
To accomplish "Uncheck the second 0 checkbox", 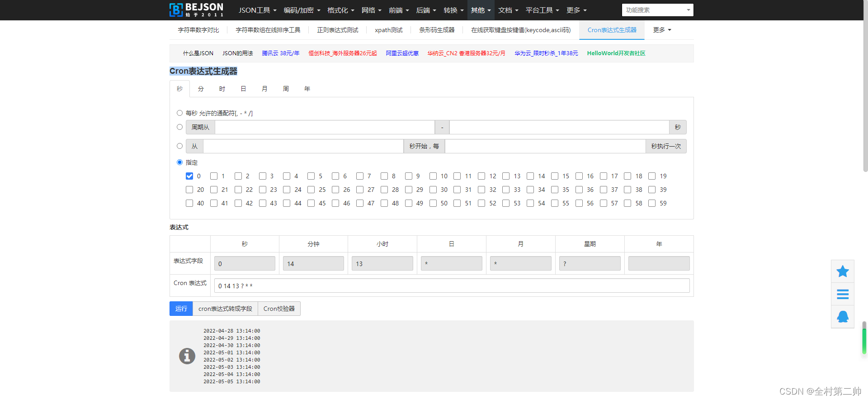I will coord(189,176).
